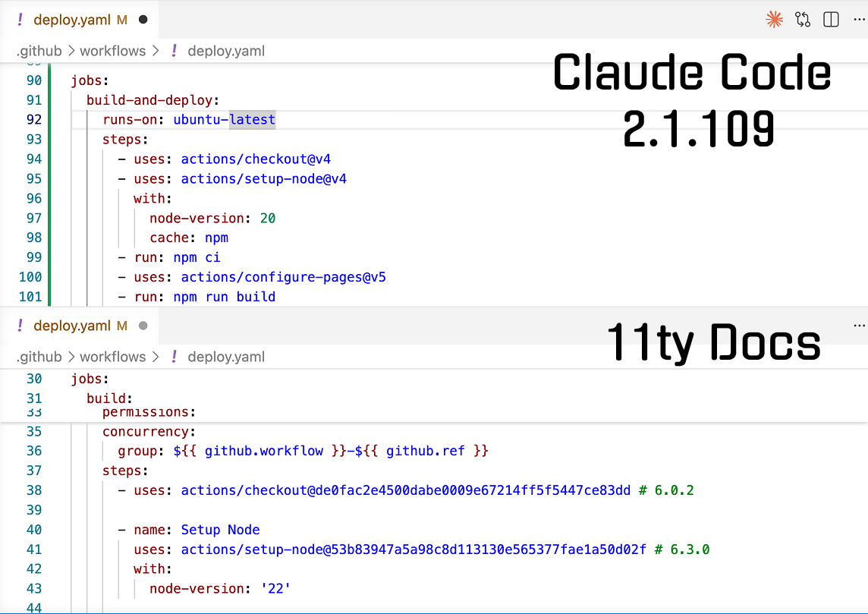Click line number 92 in gutter
Viewport: 868px width, 614px height.
(x=34, y=120)
